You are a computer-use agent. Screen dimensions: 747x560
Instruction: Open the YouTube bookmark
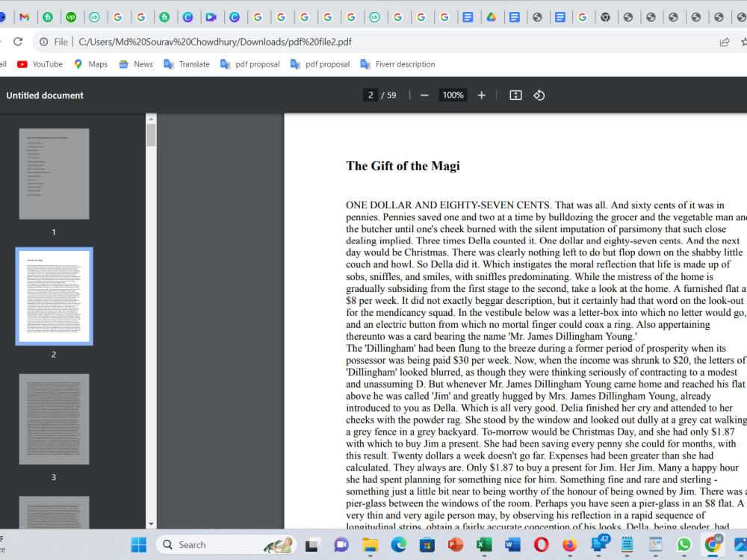(40, 64)
